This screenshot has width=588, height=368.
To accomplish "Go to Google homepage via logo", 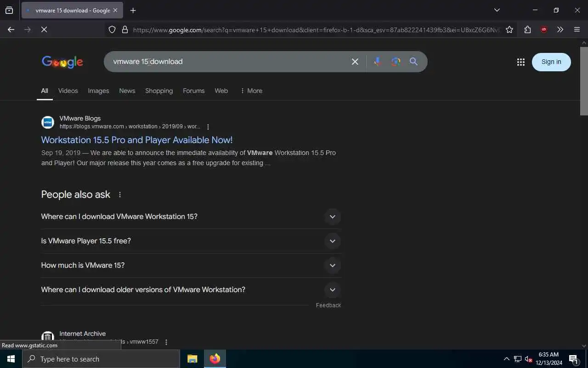I will (62, 62).
